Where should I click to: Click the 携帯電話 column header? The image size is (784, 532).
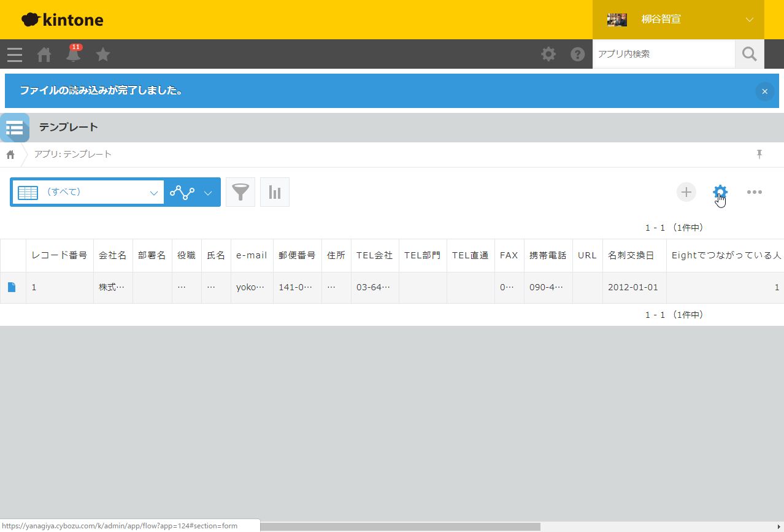[x=548, y=255]
